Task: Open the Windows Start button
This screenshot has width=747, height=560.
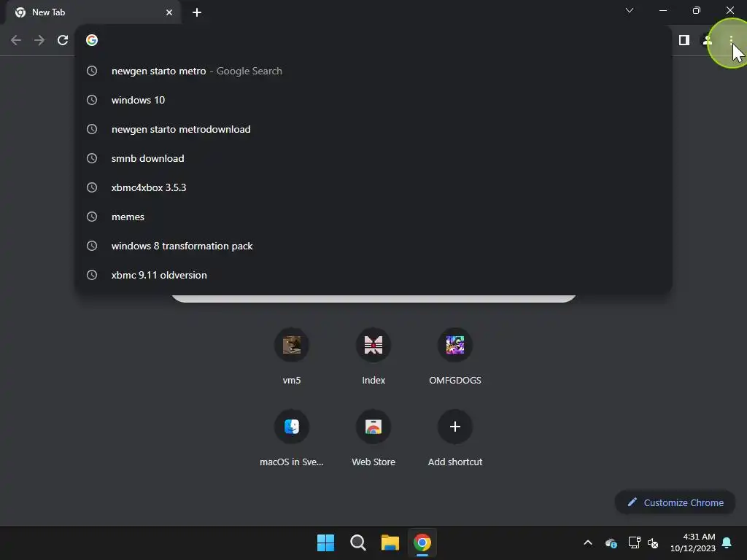Action: tap(326, 542)
